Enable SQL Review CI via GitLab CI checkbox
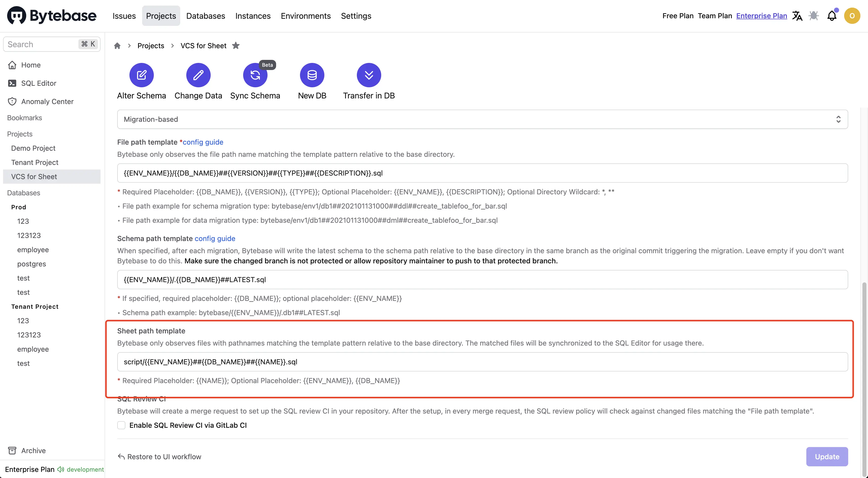 121,425
